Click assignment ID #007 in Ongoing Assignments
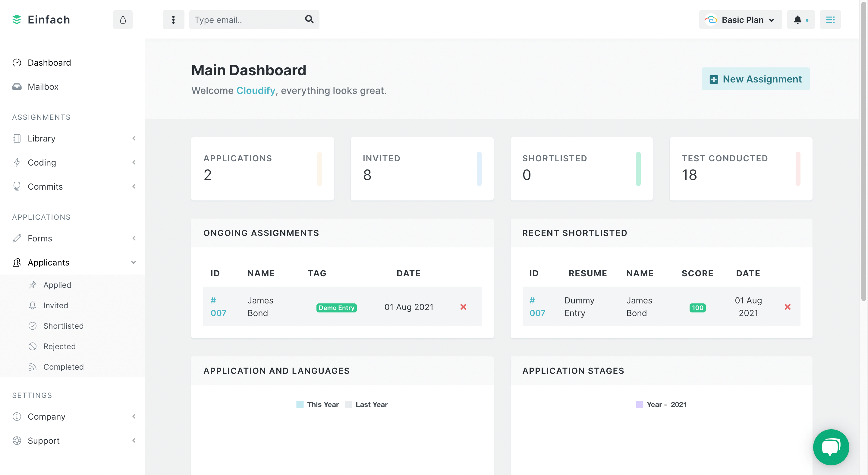The height and width of the screenshot is (475, 868). (219, 306)
